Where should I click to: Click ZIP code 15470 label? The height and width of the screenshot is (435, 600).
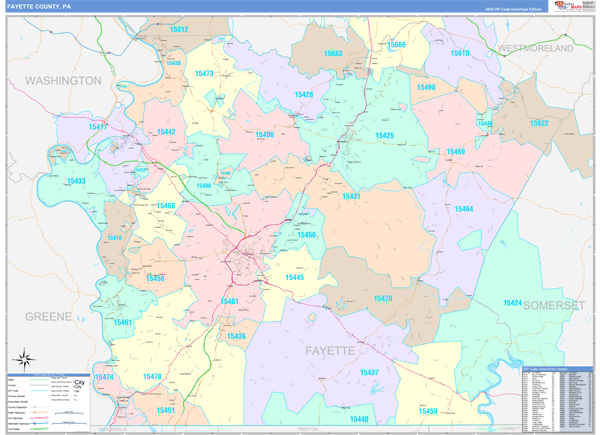(x=383, y=298)
